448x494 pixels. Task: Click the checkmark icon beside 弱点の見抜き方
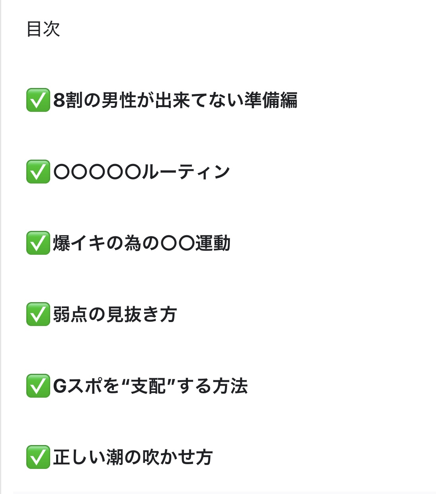pos(38,314)
